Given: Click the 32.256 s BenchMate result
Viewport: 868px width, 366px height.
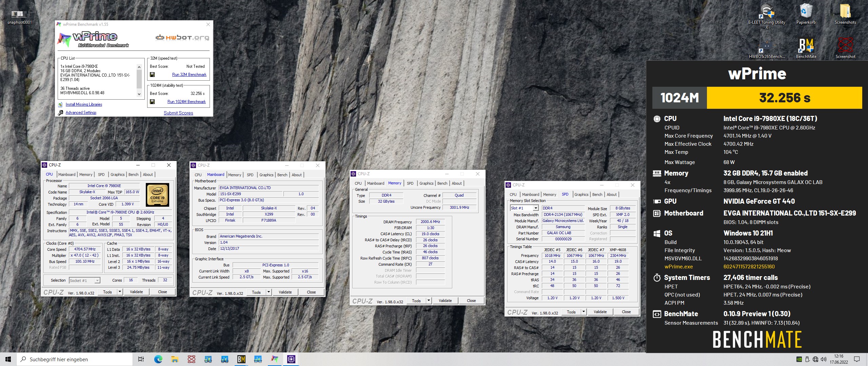Looking at the screenshot, I should click(784, 98).
